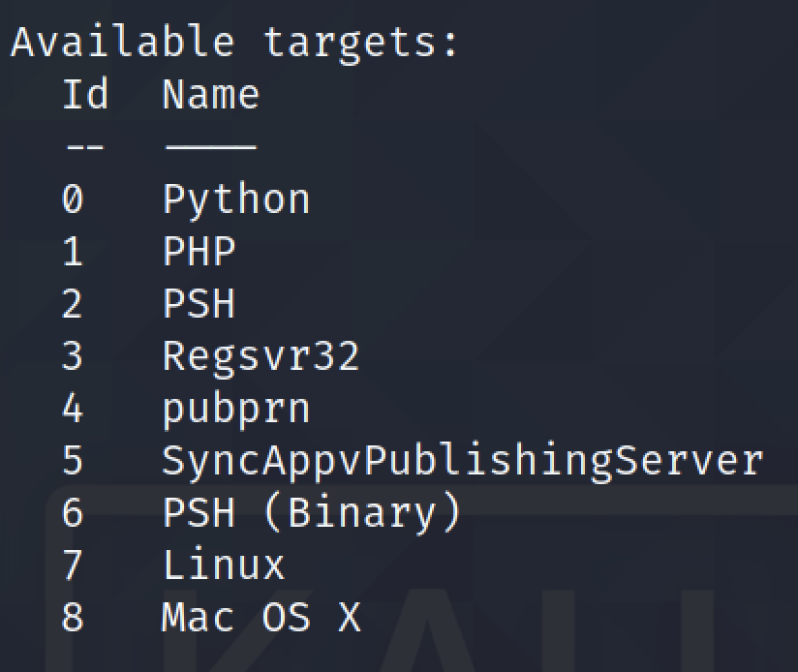Click the "Mac OS X" target entry
Image resolution: width=798 pixels, height=672 pixels.
tap(261, 618)
